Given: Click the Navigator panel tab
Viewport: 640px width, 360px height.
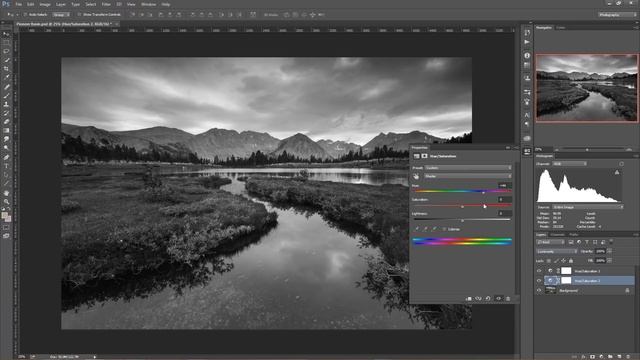Looking at the screenshot, I should click(x=544, y=27).
